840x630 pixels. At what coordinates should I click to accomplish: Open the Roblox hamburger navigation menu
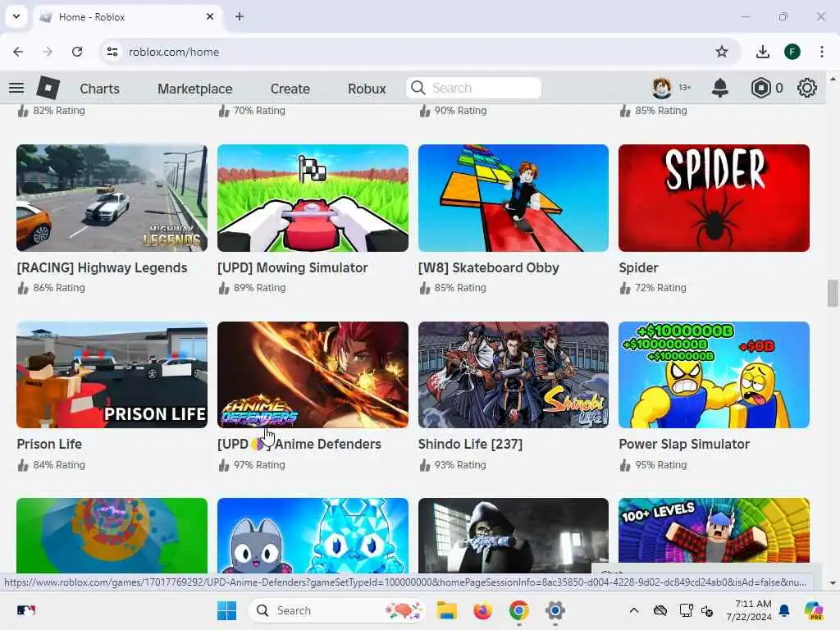pos(16,88)
